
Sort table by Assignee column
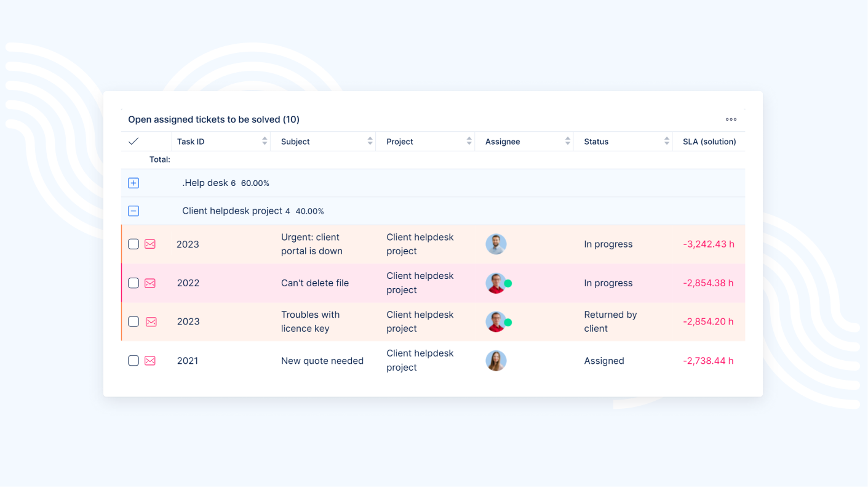(567, 142)
